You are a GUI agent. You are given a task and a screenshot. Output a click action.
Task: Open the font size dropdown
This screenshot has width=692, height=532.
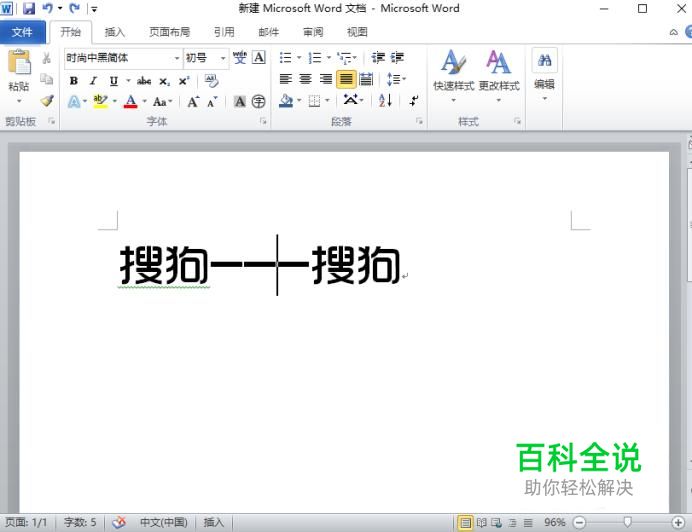pos(223,58)
